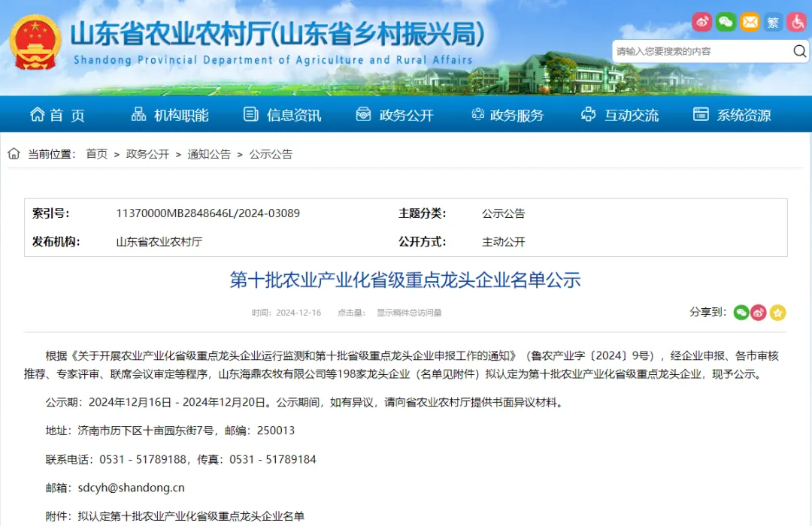The image size is (812, 526).
Task: Open the 首页 navigation menu item
Action: point(57,115)
